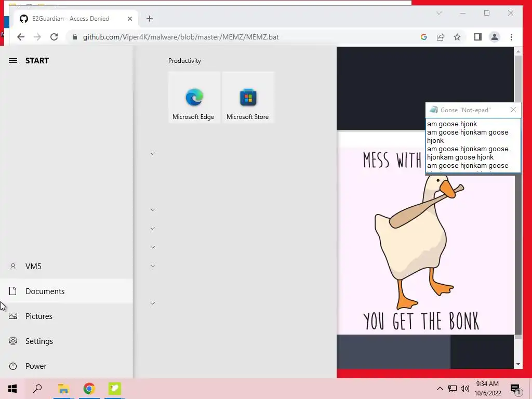Viewport: 532px width, 399px height.
Task: Open notification center icon
Action: pyautogui.click(x=516, y=389)
